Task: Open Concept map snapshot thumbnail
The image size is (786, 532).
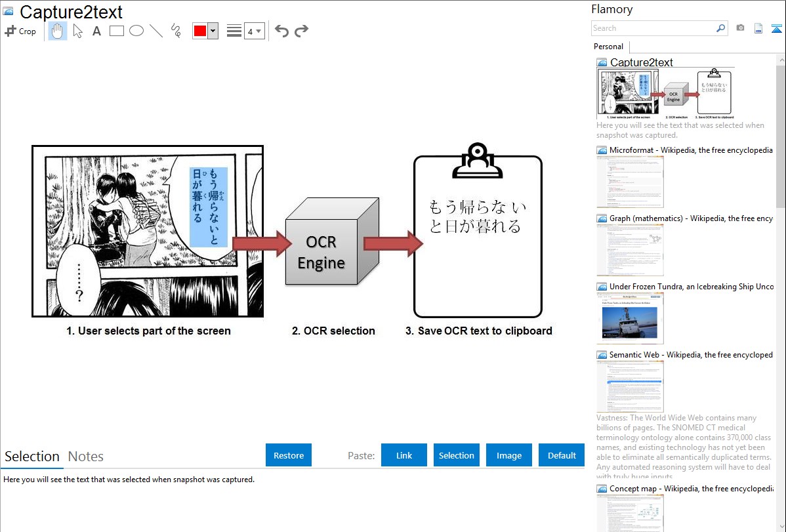Action: pyautogui.click(x=630, y=513)
